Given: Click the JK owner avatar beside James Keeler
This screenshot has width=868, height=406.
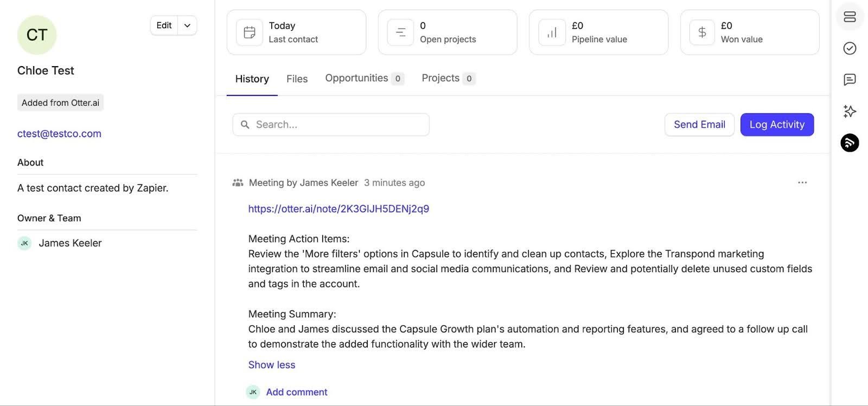Looking at the screenshot, I should point(24,243).
